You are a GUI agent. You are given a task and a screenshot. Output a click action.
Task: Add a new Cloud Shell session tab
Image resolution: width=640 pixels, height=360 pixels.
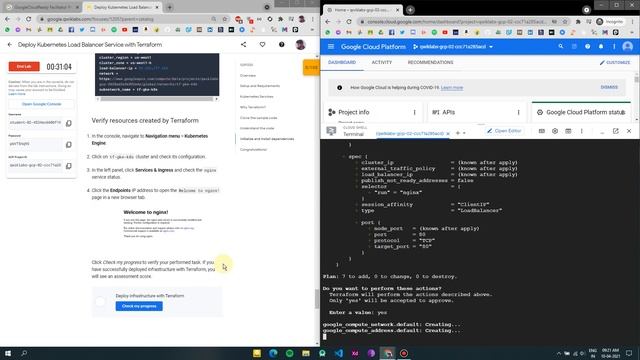(x=458, y=133)
